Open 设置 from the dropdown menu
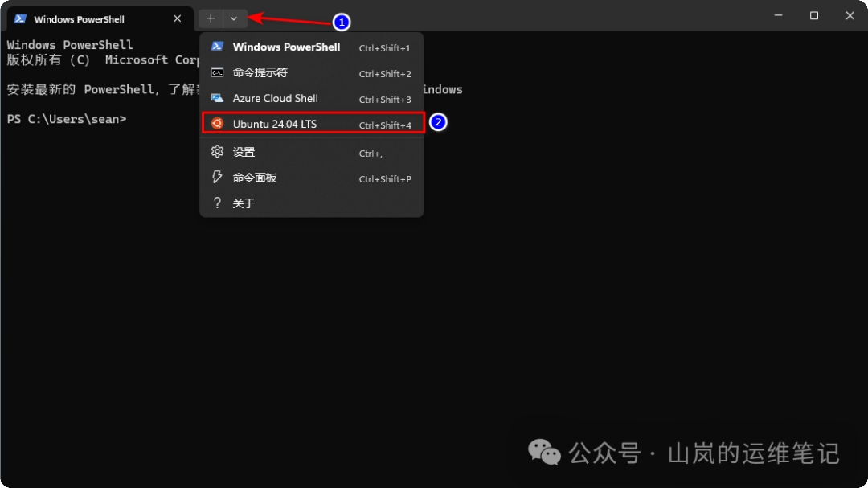 [244, 151]
